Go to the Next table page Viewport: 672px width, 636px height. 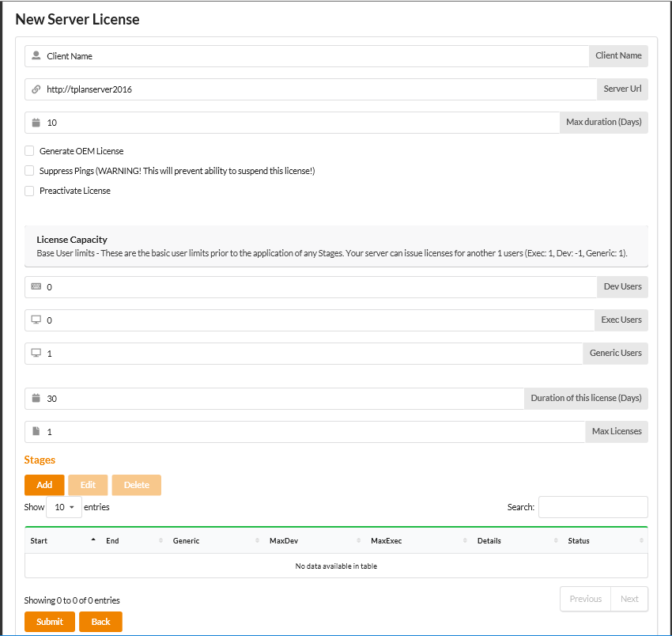point(629,599)
